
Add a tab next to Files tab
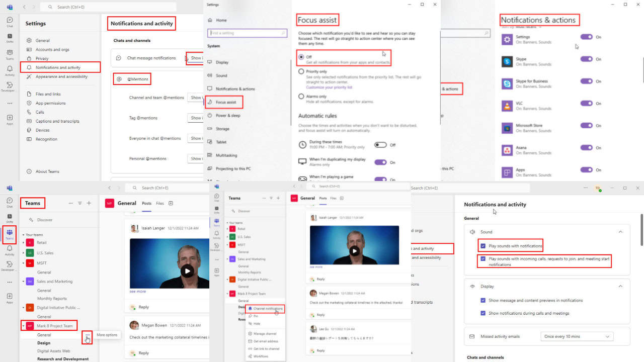coord(171,203)
